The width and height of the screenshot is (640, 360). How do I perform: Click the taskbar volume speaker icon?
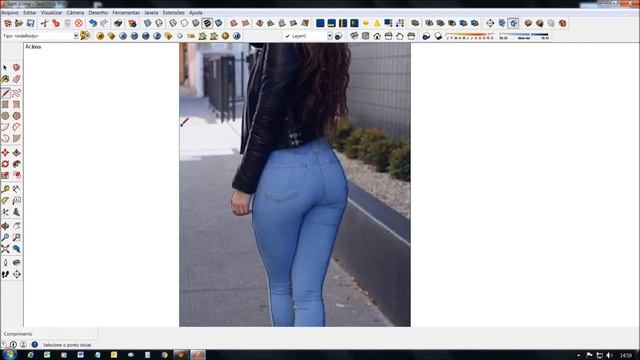point(609,355)
